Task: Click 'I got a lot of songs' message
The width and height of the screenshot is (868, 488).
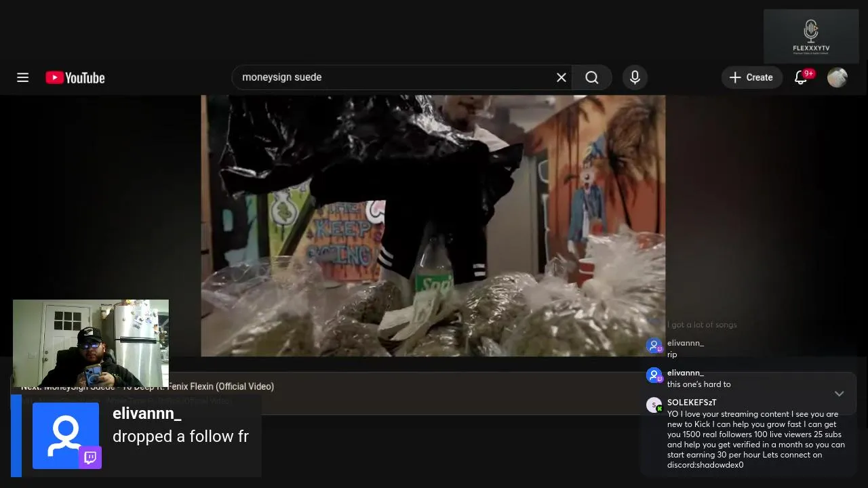Action: pos(702,325)
